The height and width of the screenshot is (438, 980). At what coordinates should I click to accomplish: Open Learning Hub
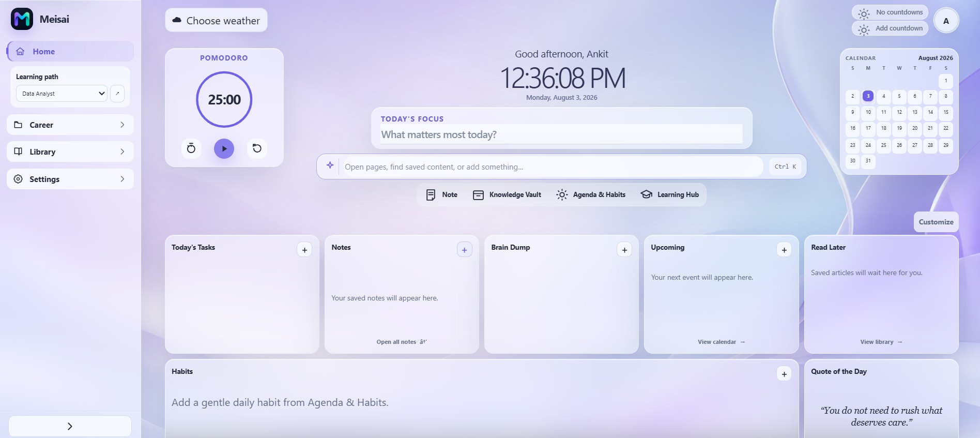[x=670, y=194]
